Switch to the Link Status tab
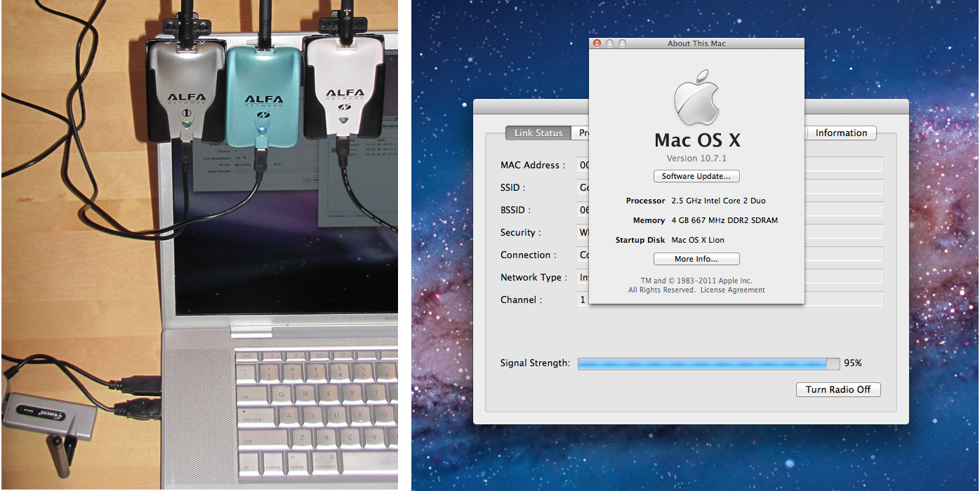This screenshot has width=980, height=491. point(538,133)
